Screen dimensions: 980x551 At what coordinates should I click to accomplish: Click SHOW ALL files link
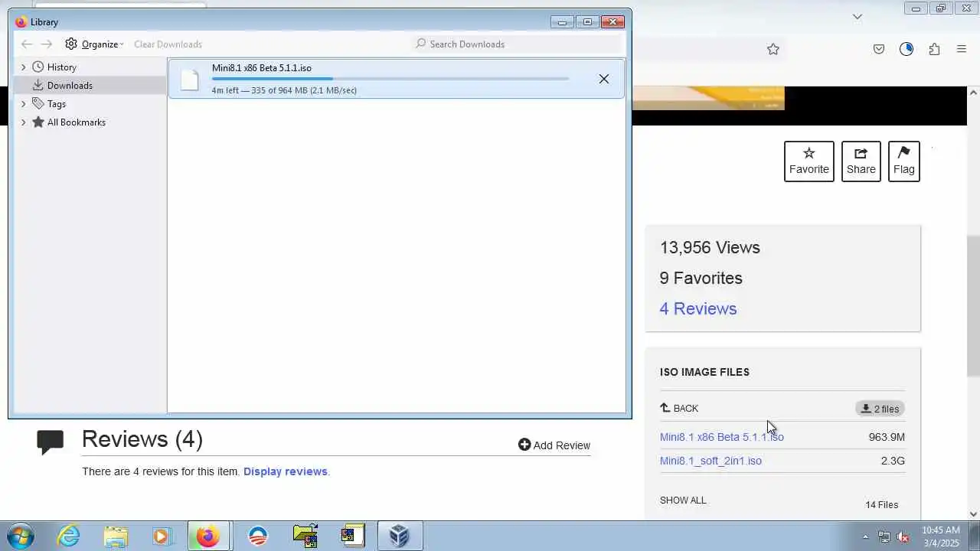(x=683, y=500)
